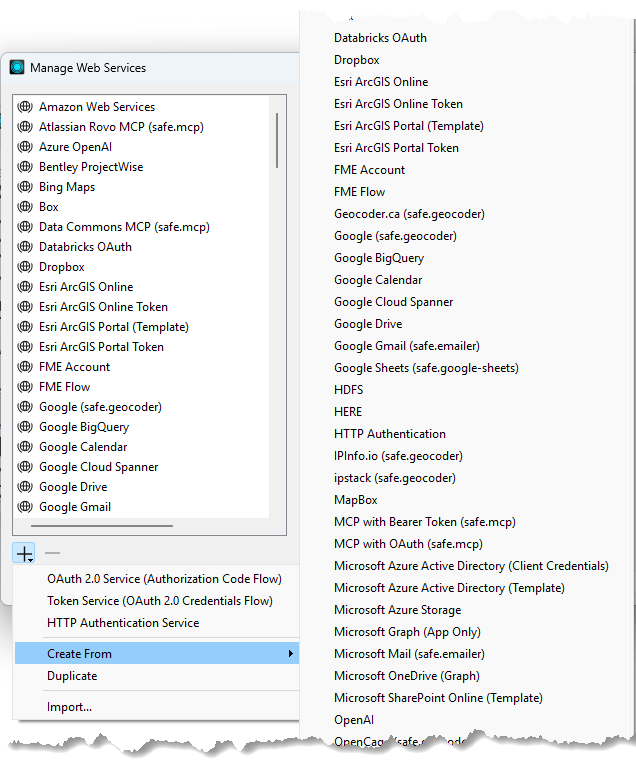Click the globe icon beside Amazon Web Services
The height and width of the screenshot is (761, 636).
coord(25,107)
